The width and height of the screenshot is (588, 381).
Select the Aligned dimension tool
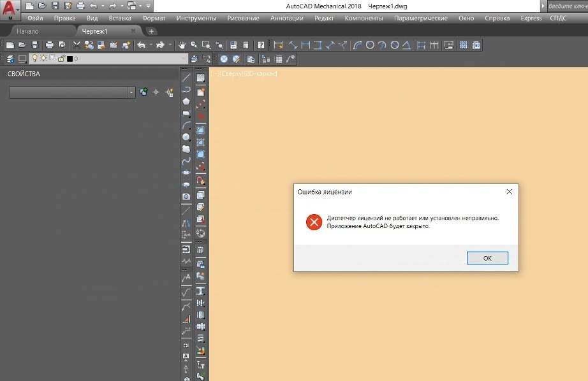pyautogui.click(x=293, y=45)
